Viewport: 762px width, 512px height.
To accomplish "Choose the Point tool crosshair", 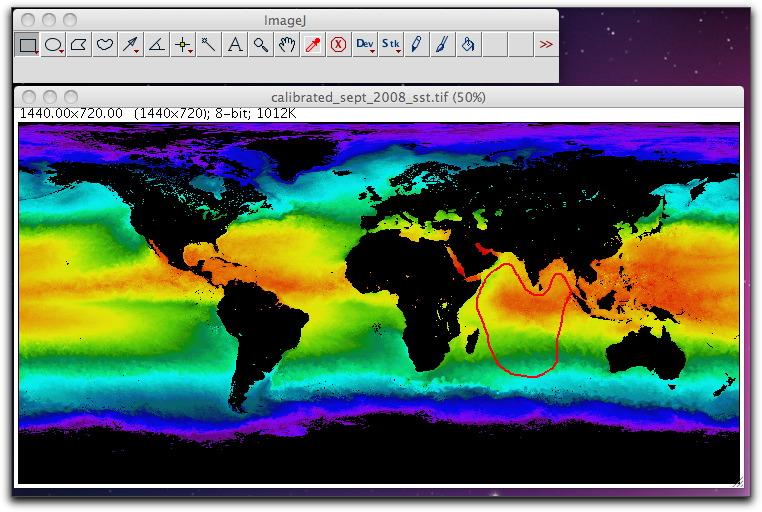I will pyautogui.click(x=183, y=45).
